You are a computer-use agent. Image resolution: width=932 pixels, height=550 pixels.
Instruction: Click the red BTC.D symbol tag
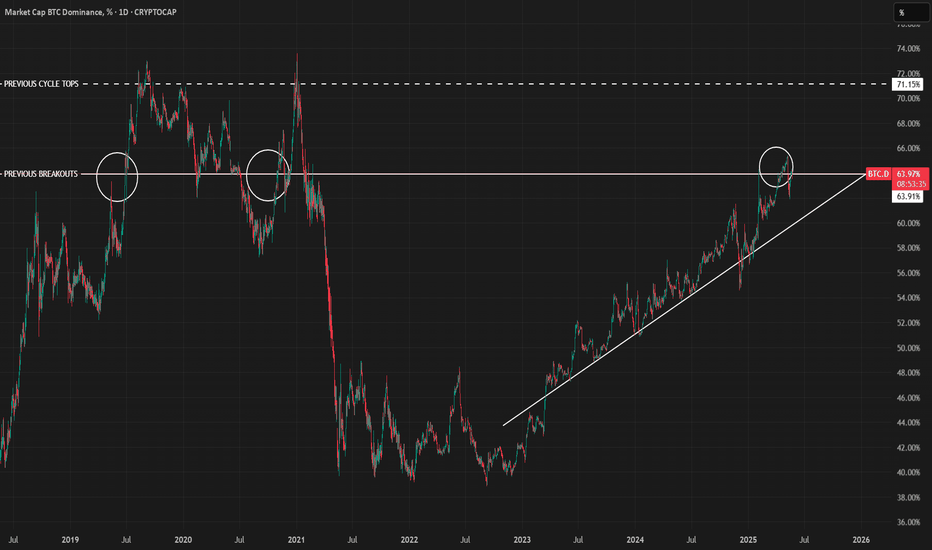[x=878, y=174]
